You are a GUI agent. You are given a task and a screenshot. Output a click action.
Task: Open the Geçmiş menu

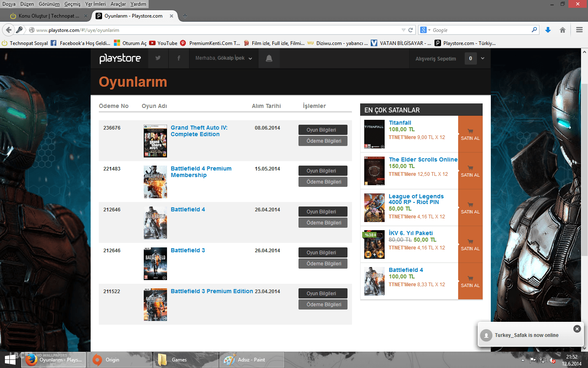pos(72,4)
